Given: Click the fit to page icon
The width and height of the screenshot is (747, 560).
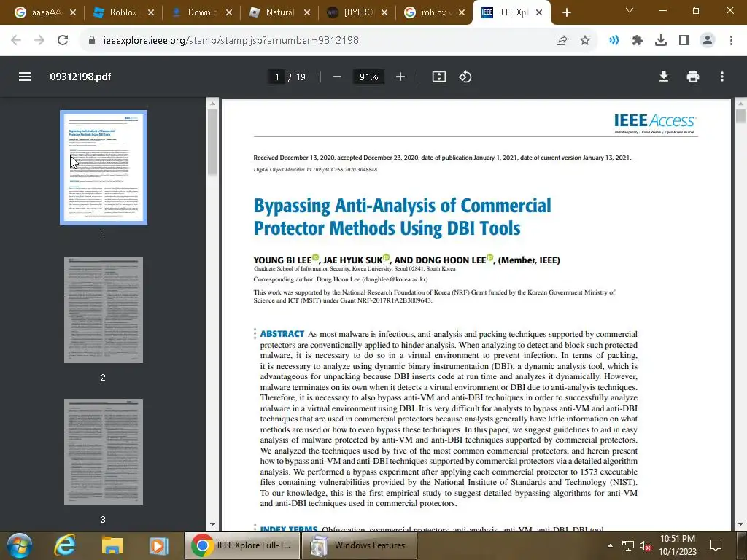Looking at the screenshot, I should [x=438, y=77].
